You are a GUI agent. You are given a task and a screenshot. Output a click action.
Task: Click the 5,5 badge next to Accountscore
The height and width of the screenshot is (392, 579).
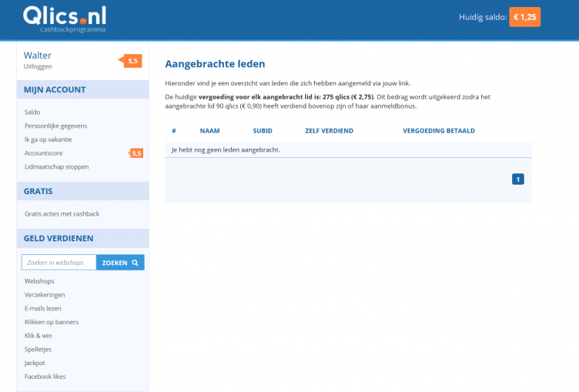point(136,153)
